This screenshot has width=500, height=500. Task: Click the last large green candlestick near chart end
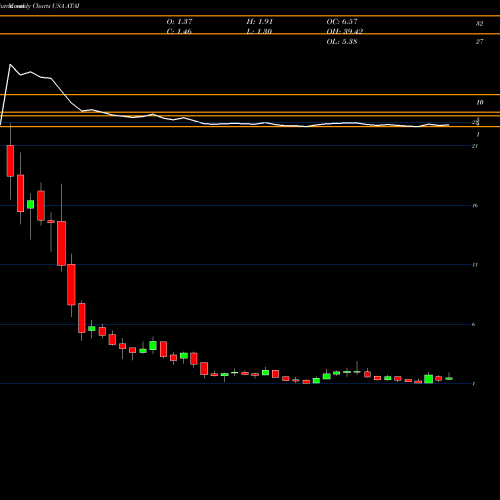(x=428, y=379)
